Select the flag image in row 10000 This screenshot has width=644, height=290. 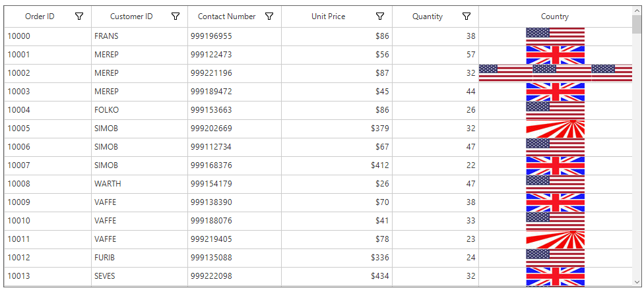pos(556,36)
